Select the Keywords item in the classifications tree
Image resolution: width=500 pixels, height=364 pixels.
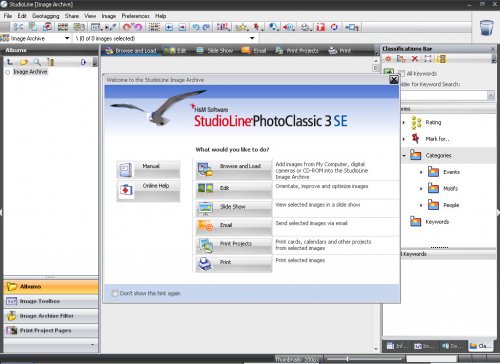point(437,222)
